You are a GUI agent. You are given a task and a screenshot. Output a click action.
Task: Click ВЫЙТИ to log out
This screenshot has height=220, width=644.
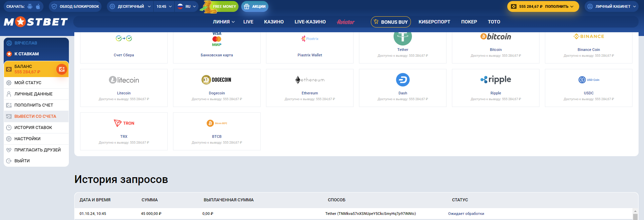pyautogui.click(x=36, y=161)
